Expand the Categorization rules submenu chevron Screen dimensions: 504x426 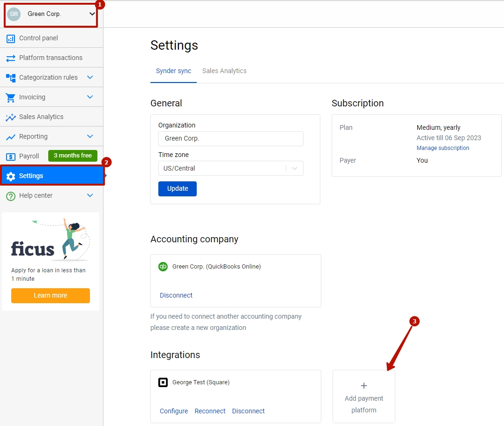tap(90, 77)
